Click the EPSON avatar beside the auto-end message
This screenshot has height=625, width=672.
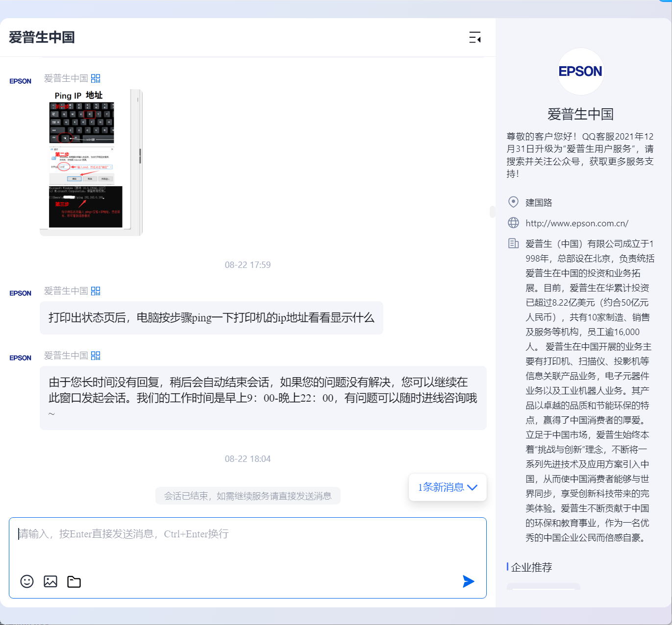coord(21,358)
